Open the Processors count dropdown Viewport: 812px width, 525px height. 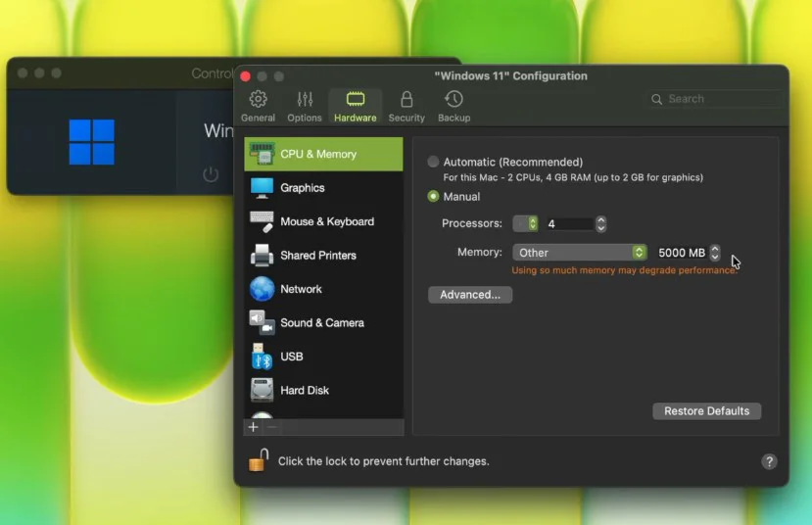click(526, 223)
